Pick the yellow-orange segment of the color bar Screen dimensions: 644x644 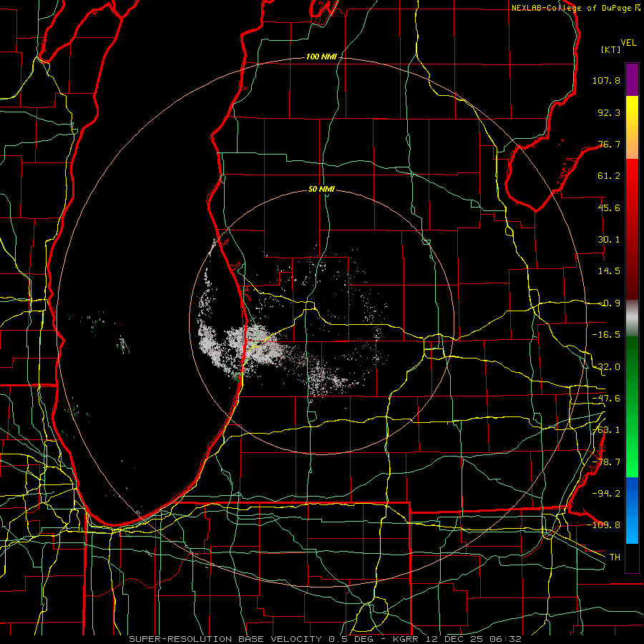point(632,127)
